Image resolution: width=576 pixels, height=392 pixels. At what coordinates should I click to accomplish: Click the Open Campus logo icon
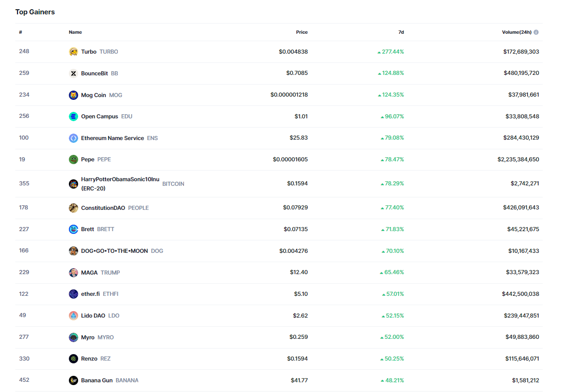(x=73, y=116)
